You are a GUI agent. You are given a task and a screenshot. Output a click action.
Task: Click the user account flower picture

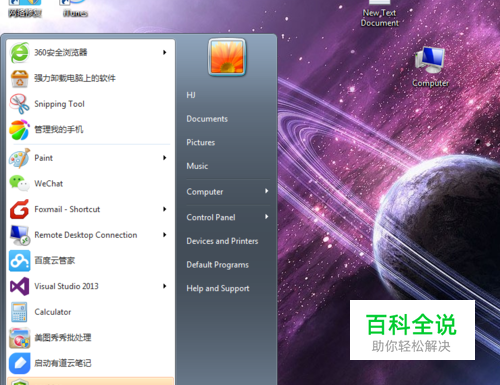(227, 57)
